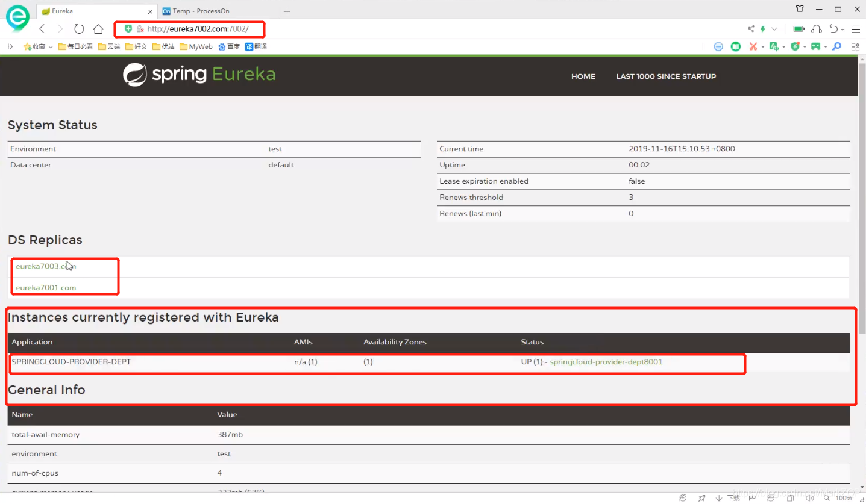This screenshot has width=866, height=504.
Task: Open the extensions grid icon
Action: pyautogui.click(x=855, y=46)
